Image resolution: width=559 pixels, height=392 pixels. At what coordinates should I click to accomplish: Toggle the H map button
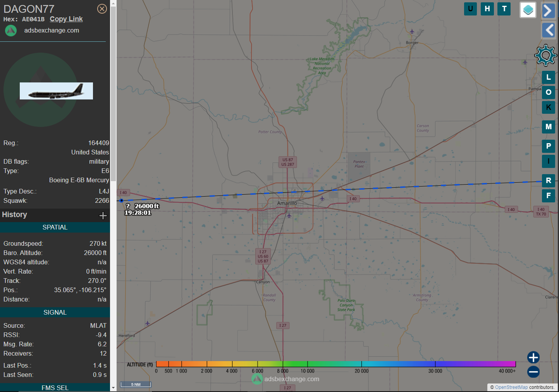click(487, 9)
